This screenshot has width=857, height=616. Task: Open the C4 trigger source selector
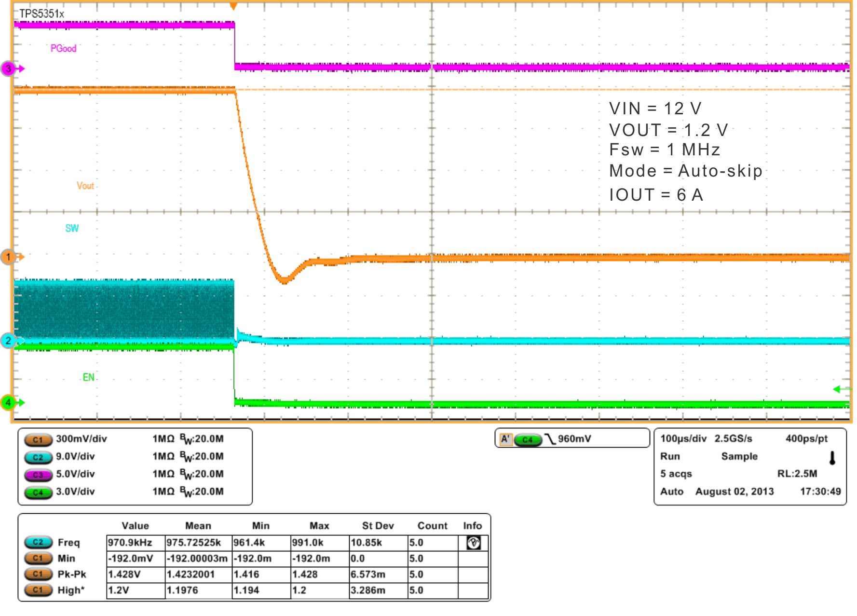click(x=528, y=439)
